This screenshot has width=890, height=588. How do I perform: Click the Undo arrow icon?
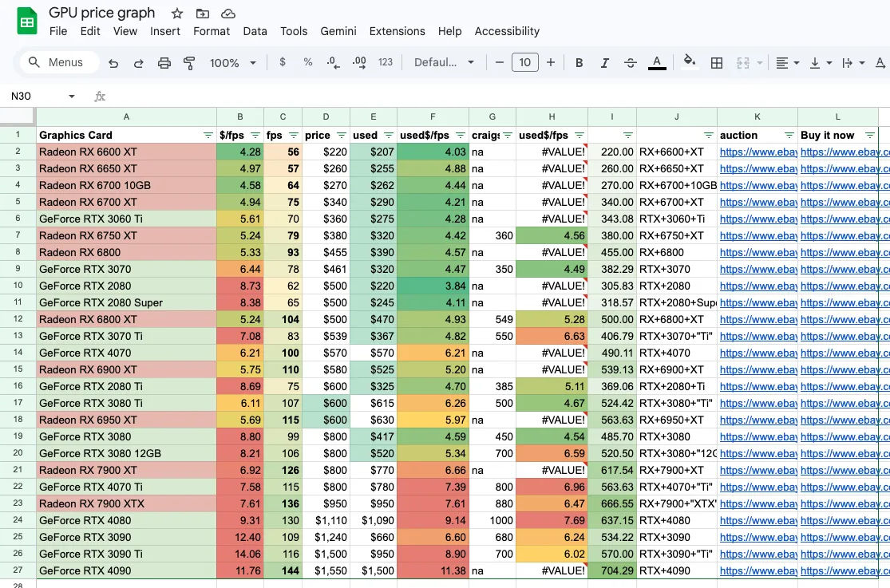113,63
